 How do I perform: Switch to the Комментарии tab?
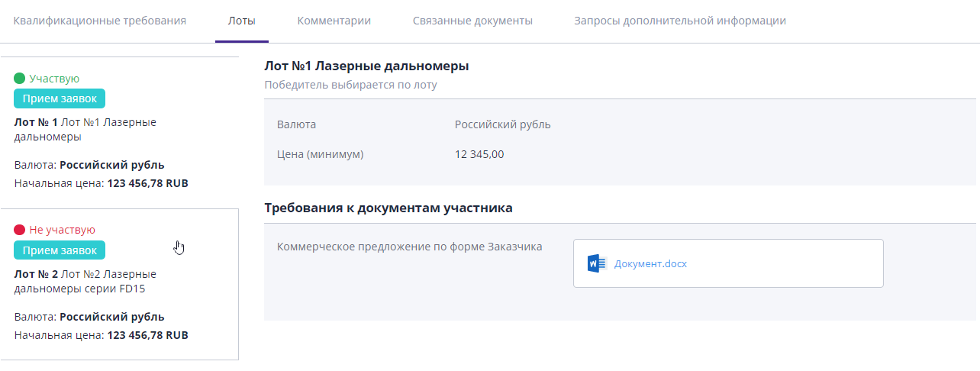tap(334, 21)
